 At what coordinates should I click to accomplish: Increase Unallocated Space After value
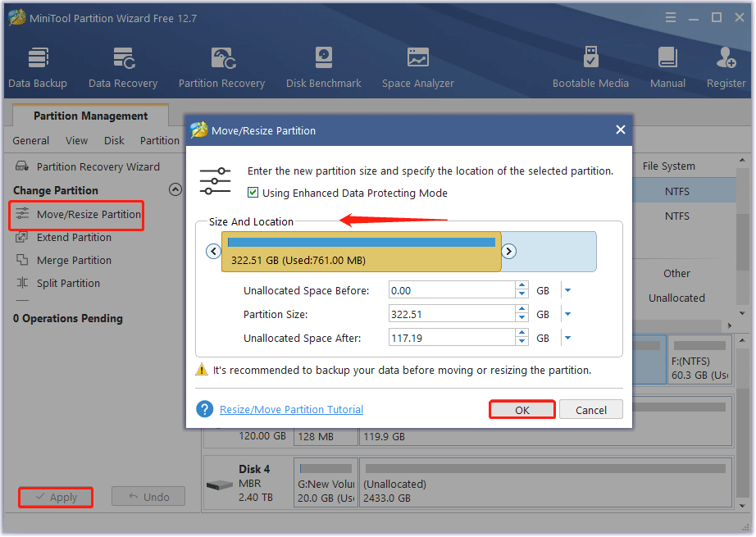[x=521, y=333]
